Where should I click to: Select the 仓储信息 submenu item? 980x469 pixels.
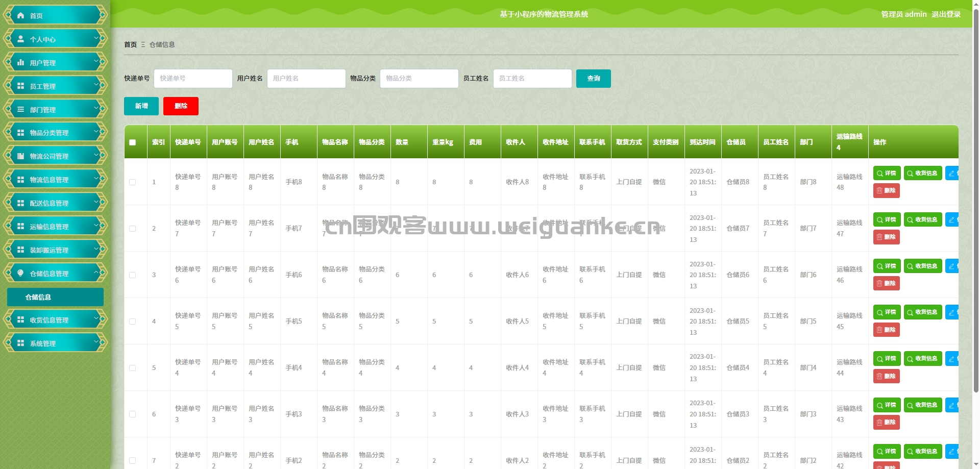(x=55, y=297)
